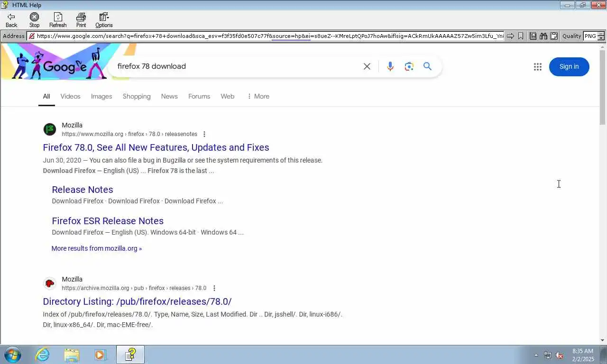Viewport: 607px width, 364px height.
Task: Switch to the Forums tab
Action: [x=199, y=97]
